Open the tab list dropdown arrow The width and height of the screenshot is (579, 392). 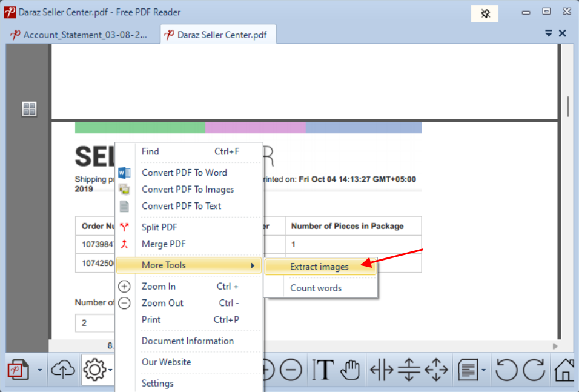coord(549,33)
